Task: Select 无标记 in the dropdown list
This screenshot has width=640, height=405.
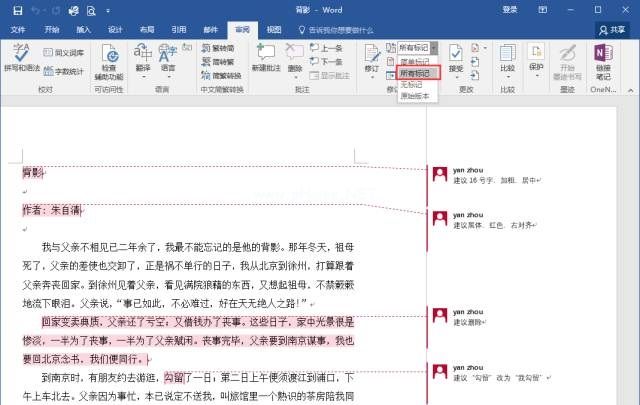Action: coord(411,85)
